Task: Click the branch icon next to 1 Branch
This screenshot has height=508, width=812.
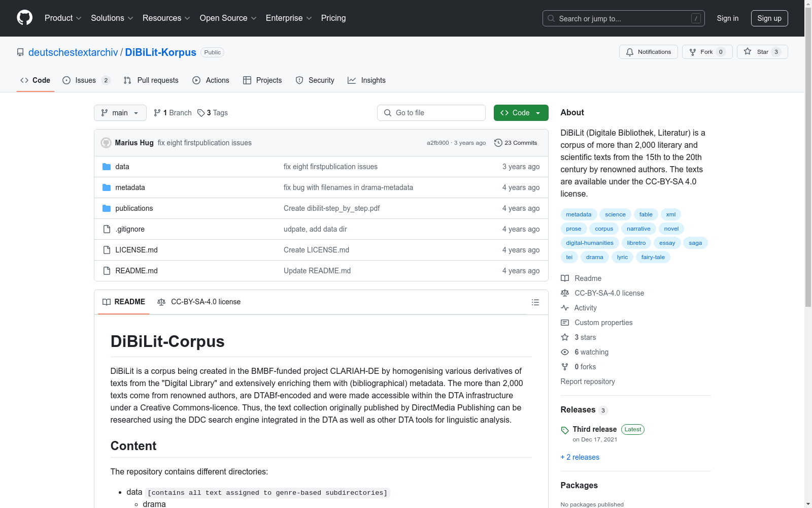Action: [x=157, y=113]
